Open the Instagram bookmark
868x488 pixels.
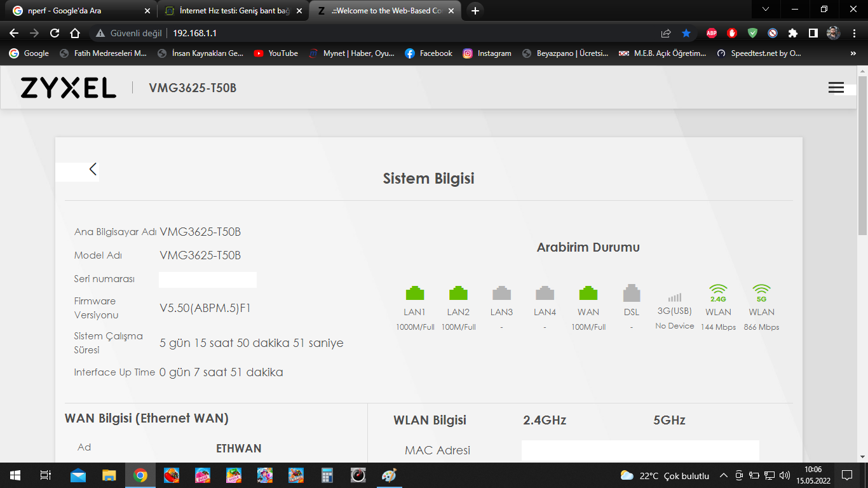(487, 53)
